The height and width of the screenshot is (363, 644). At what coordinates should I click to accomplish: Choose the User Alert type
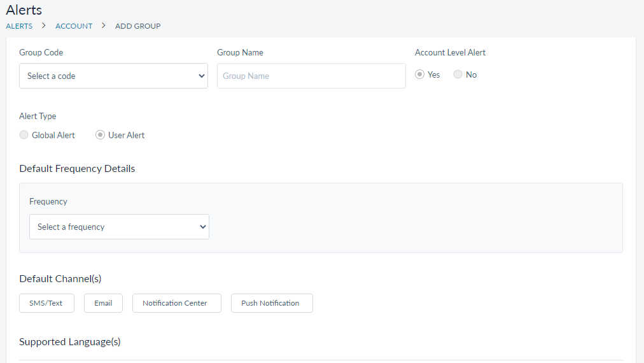(x=101, y=135)
